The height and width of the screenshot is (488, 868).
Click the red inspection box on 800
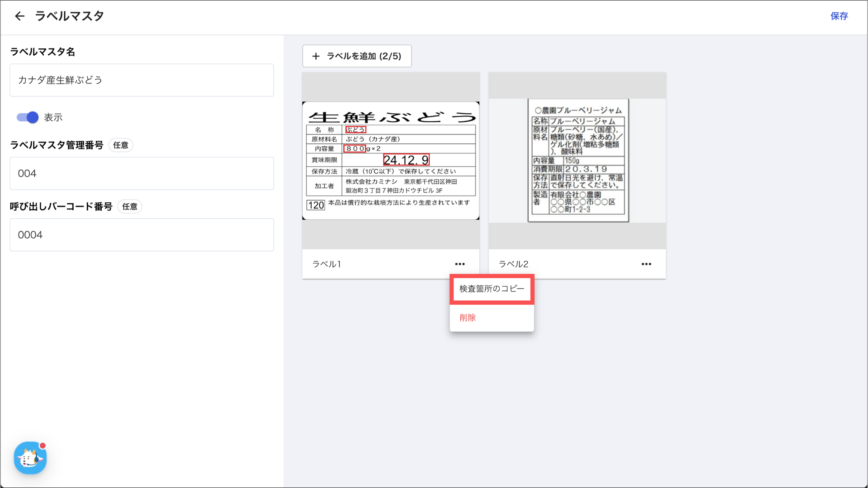(x=354, y=148)
